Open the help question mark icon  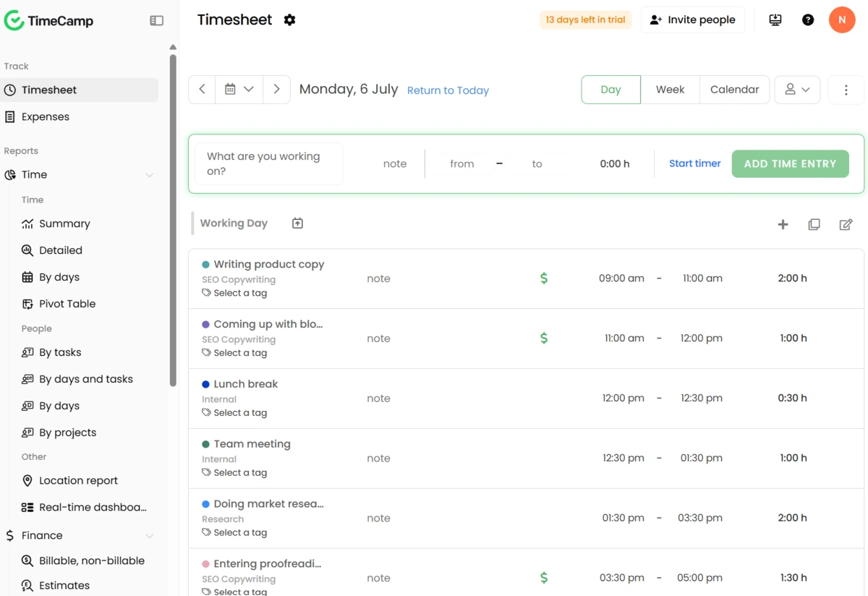pos(808,20)
